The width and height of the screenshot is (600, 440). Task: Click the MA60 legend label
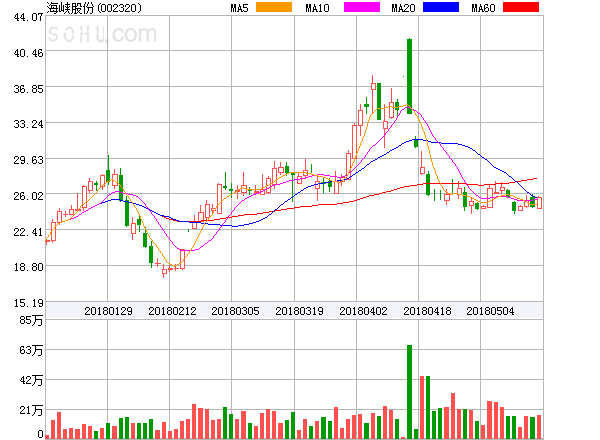tap(483, 8)
